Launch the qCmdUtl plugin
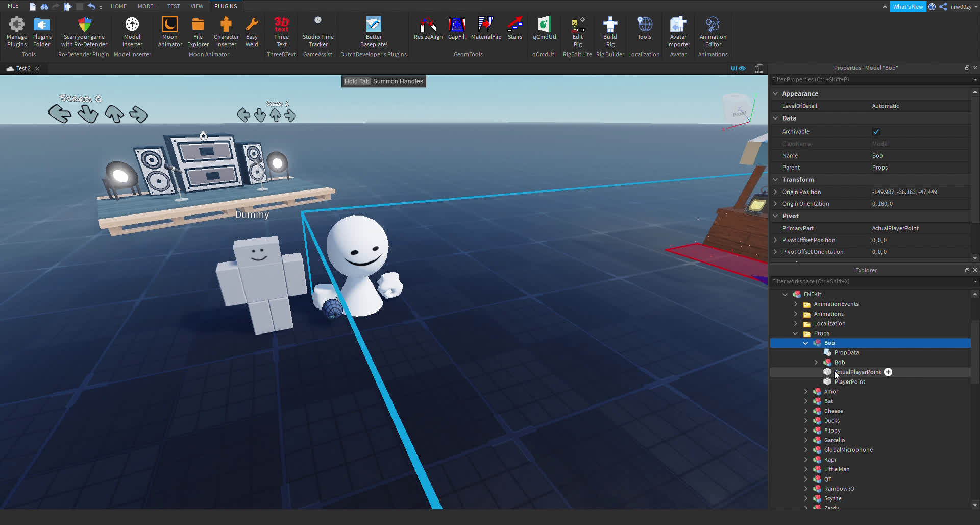This screenshot has width=980, height=525. (544, 31)
